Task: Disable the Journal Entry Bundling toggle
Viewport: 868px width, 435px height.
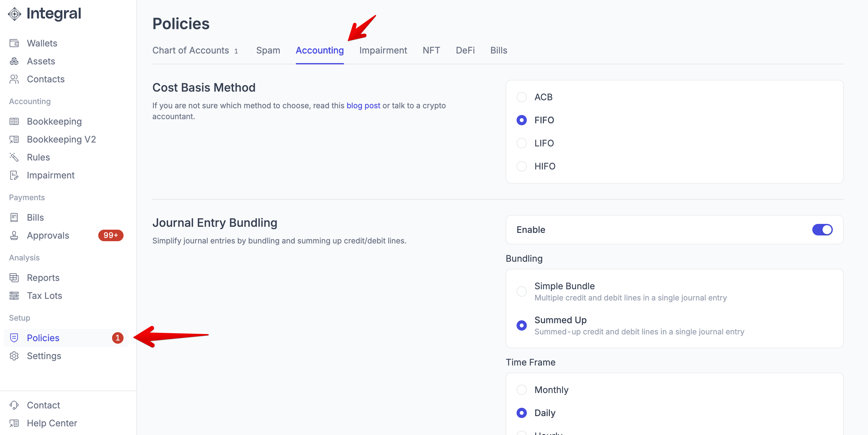Action: tap(822, 230)
